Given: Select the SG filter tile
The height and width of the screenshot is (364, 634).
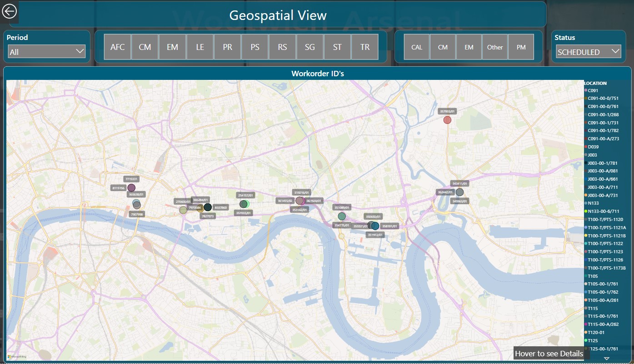Looking at the screenshot, I should point(310,47).
